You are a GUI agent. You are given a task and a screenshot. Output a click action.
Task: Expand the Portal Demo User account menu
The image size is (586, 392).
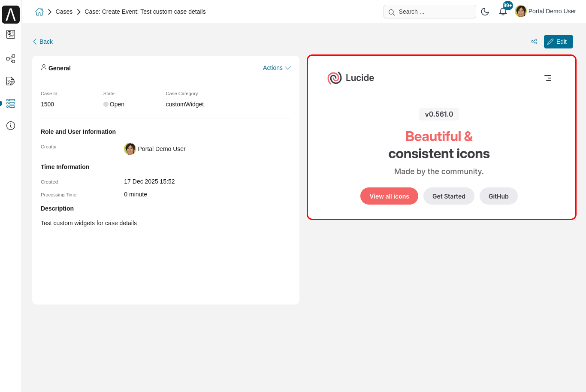tap(545, 11)
